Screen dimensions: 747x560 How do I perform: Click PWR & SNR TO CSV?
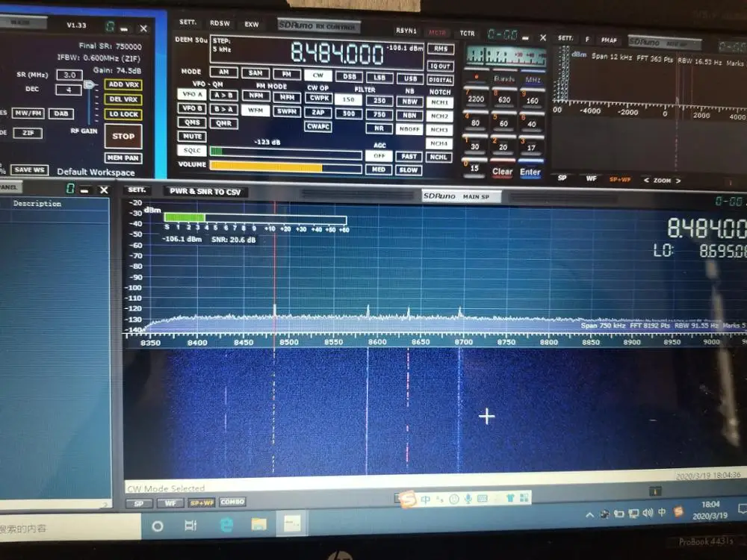[205, 191]
